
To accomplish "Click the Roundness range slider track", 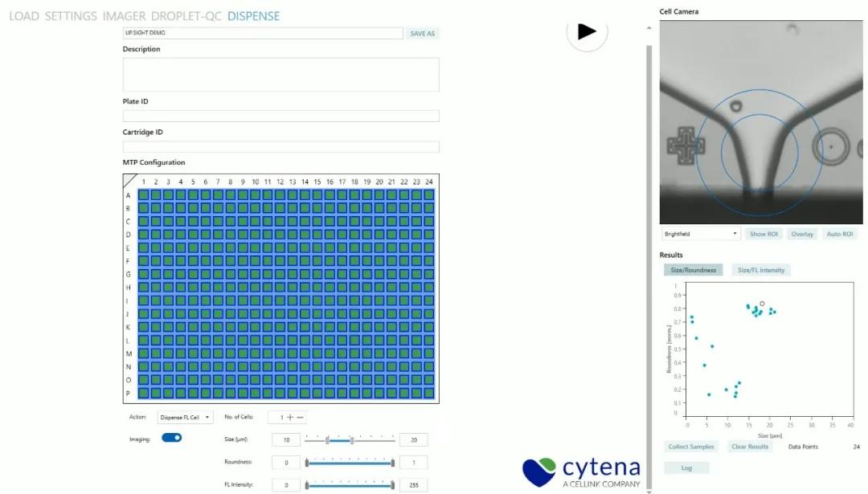I will (x=350, y=463).
